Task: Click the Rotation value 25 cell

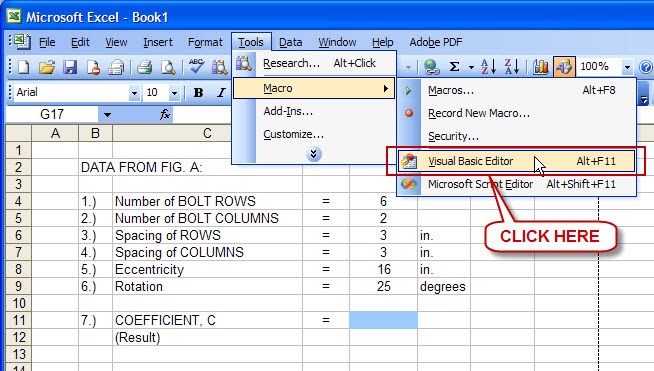Action: pos(383,286)
